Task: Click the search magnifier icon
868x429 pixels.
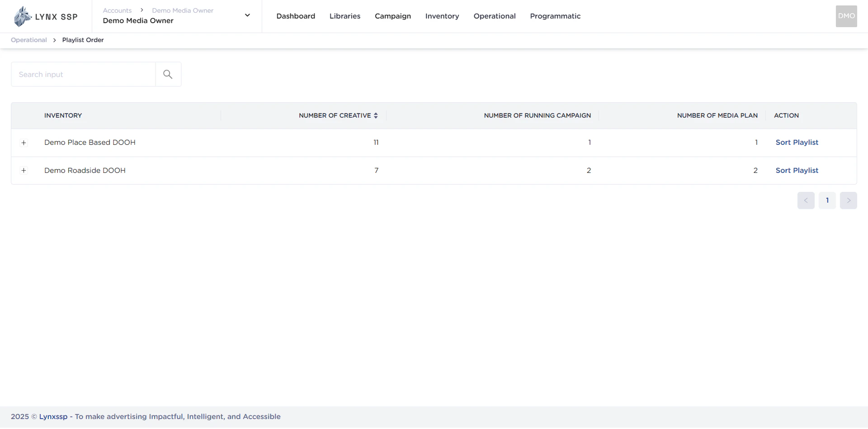Action: point(168,74)
